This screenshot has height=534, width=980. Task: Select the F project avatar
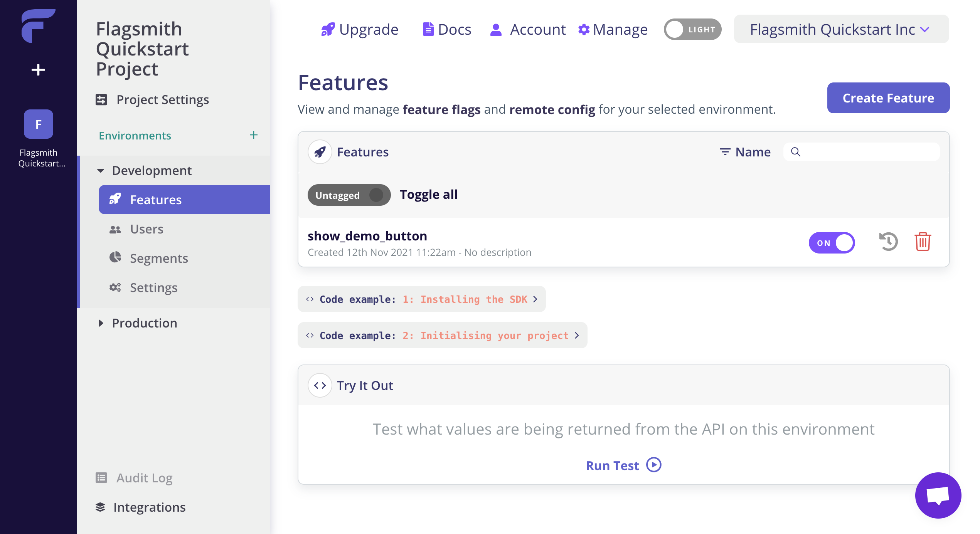39,124
